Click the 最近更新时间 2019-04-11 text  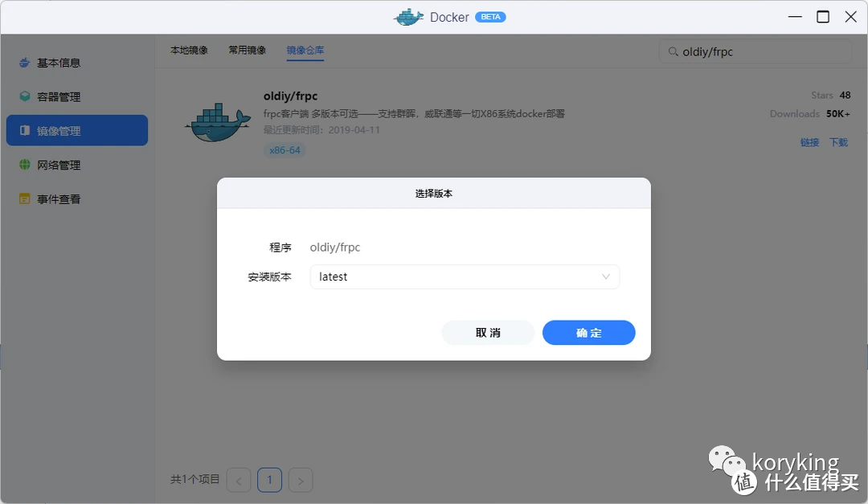(x=321, y=130)
